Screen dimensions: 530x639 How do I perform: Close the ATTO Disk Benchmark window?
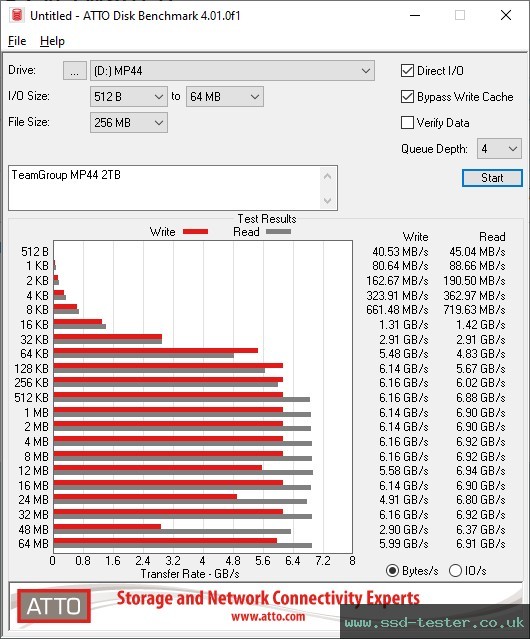(506, 15)
